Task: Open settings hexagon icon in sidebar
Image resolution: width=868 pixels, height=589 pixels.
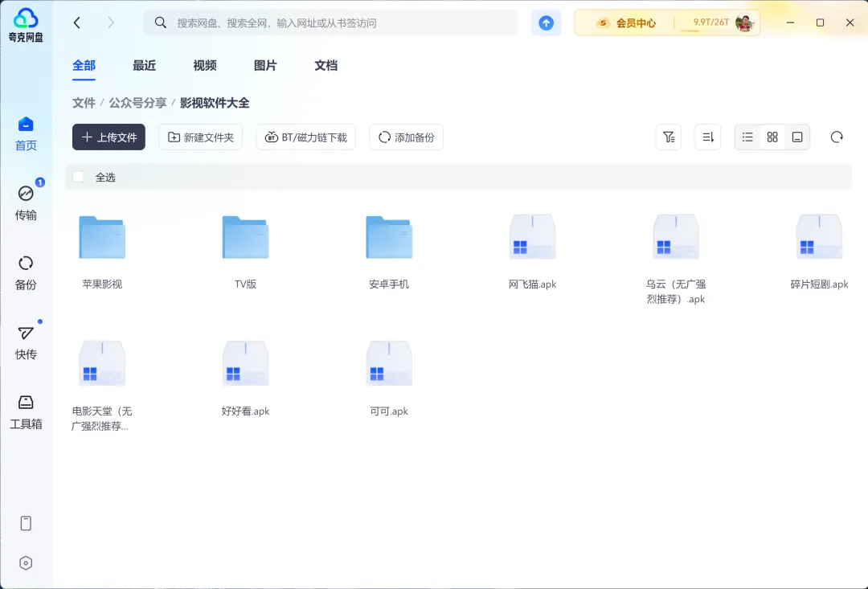Action: click(x=26, y=563)
